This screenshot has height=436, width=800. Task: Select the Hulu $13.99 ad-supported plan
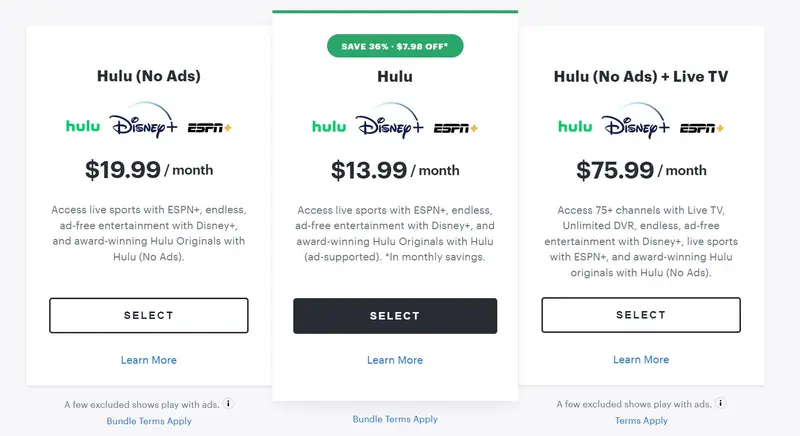pyautogui.click(x=395, y=315)
